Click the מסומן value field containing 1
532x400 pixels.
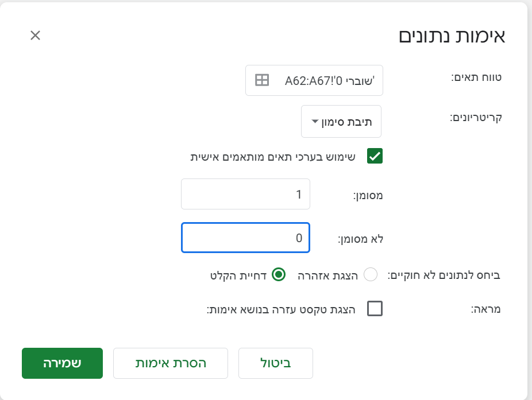245,195
